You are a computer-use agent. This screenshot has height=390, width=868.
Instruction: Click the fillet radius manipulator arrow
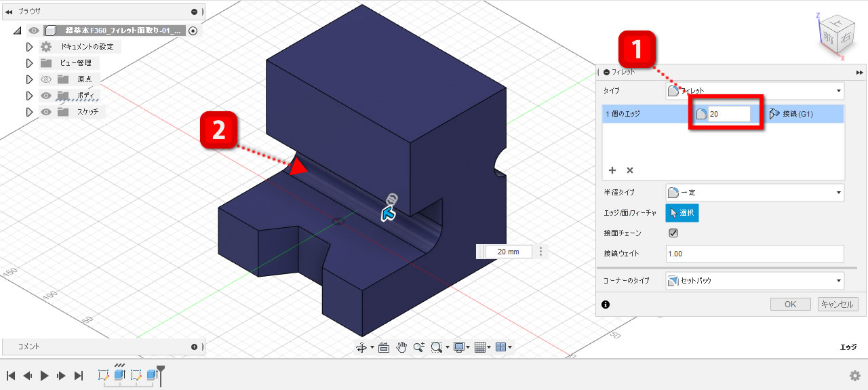coord(389,214)
